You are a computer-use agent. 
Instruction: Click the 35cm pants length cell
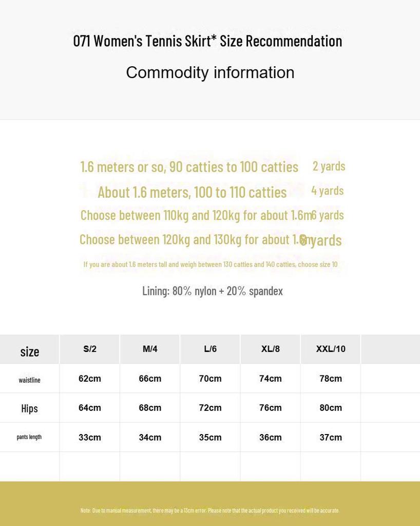[210, 438]
